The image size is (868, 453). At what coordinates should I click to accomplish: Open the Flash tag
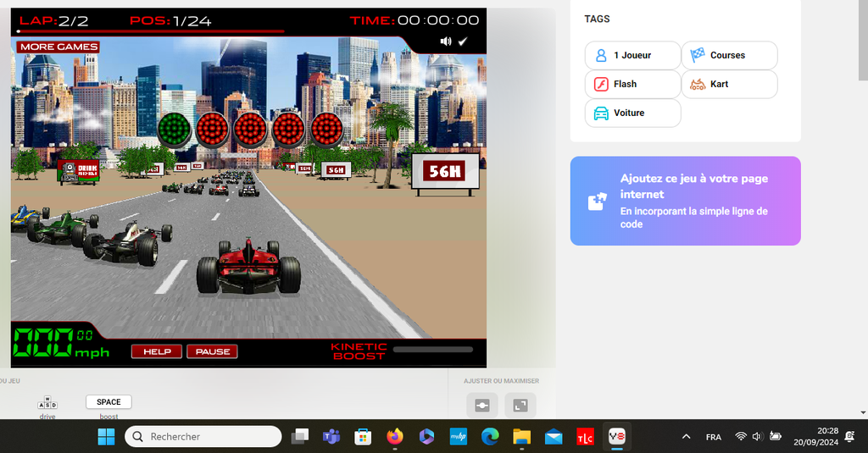(x=632, y=84)
